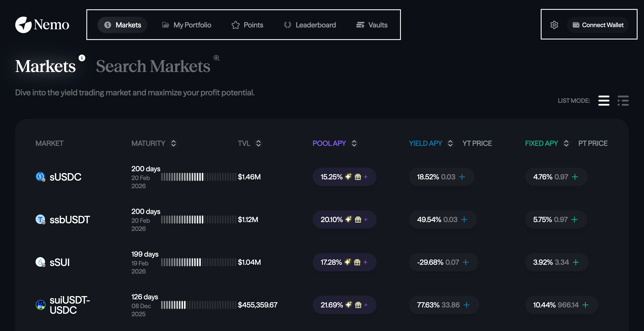Click the 18.52% yield APY value
644x331 pixels.
pos(428,177)
